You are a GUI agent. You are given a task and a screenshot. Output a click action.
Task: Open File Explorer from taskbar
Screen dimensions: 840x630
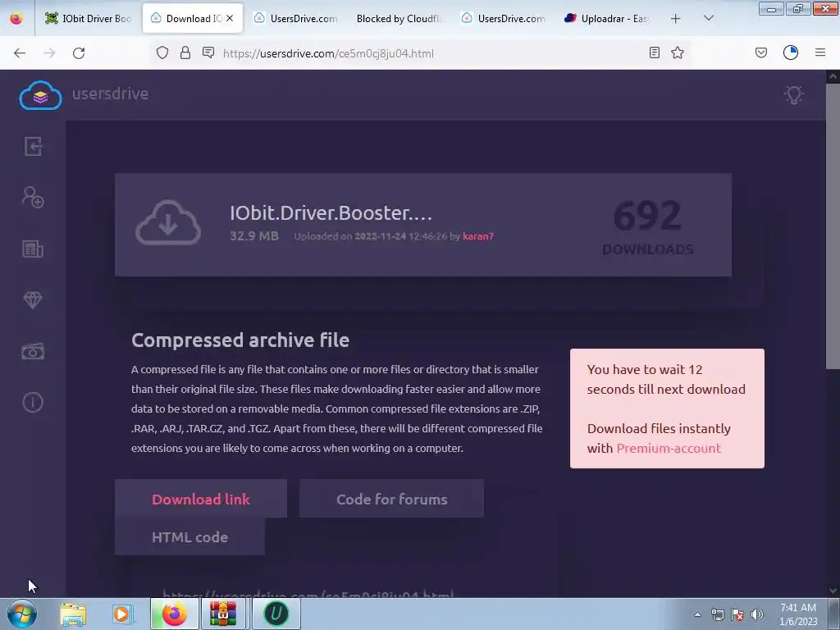(73, 614)
